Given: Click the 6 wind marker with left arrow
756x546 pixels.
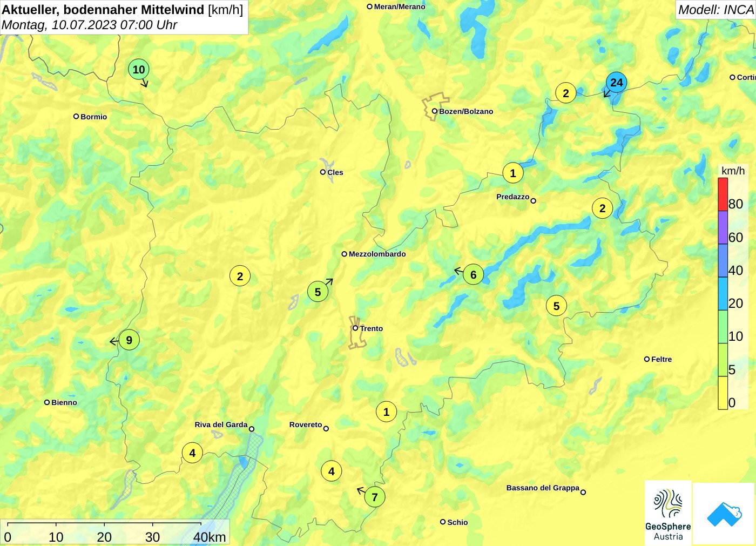Looking at the screenshot, I should point(473,275).
